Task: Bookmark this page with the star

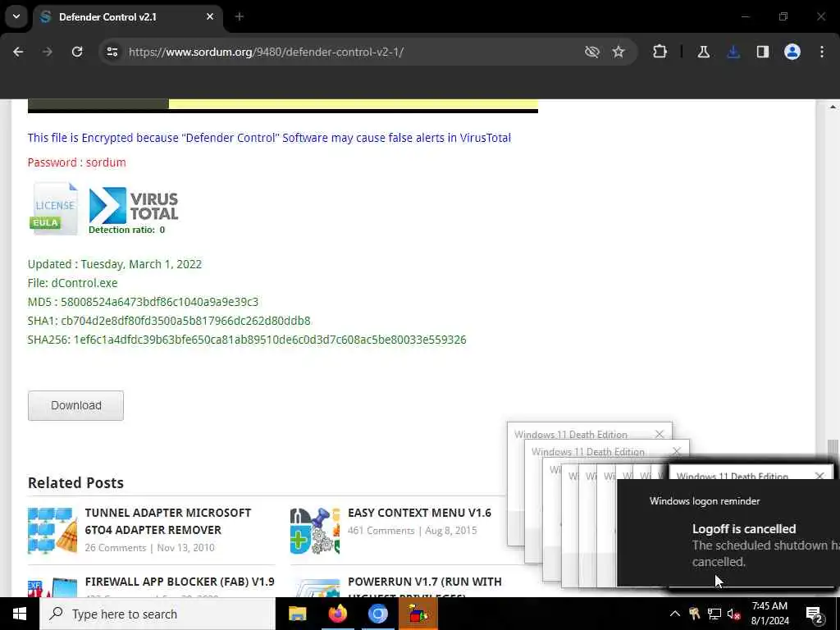Action: coord(619,52)
